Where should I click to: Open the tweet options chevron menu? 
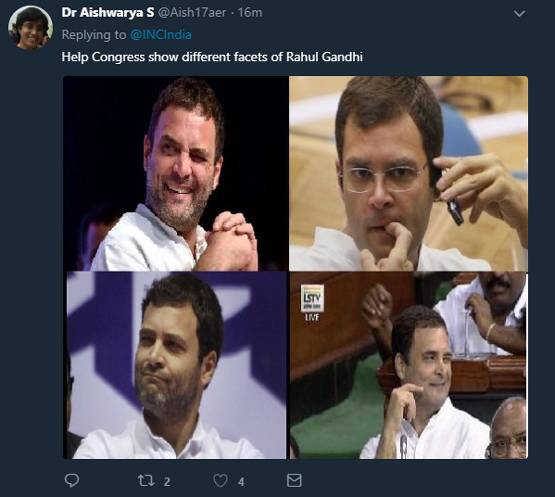click(519, 14)
